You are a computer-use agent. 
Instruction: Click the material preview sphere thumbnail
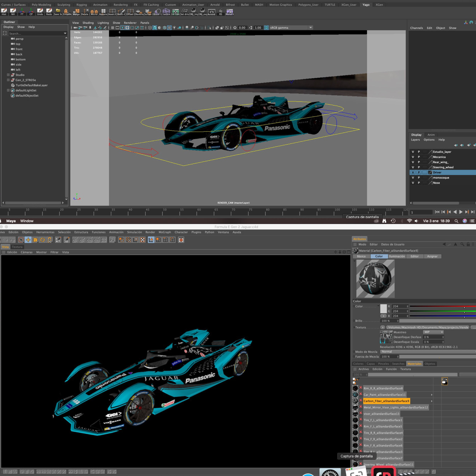point(375,279)
